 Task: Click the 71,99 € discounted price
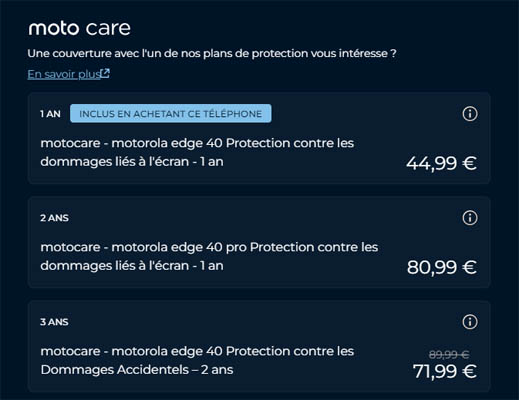tap(445, 371)
